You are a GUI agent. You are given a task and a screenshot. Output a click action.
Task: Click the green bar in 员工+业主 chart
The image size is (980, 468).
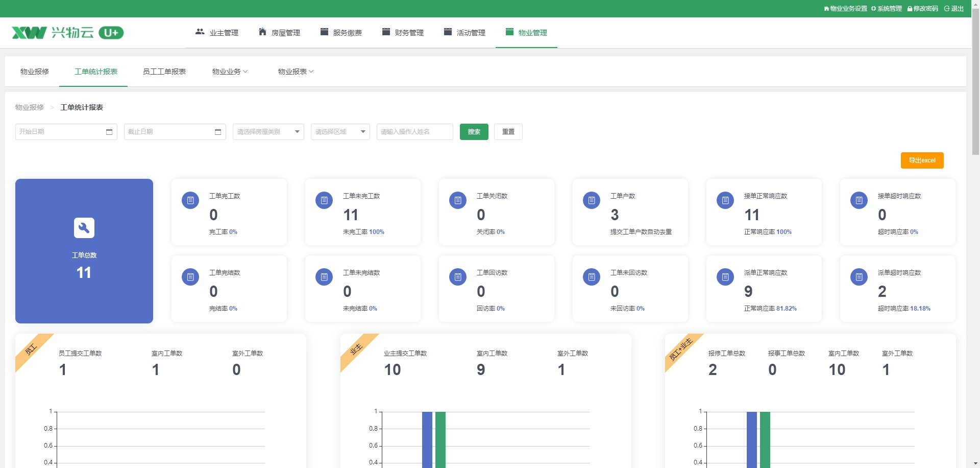tap(765, 440)
